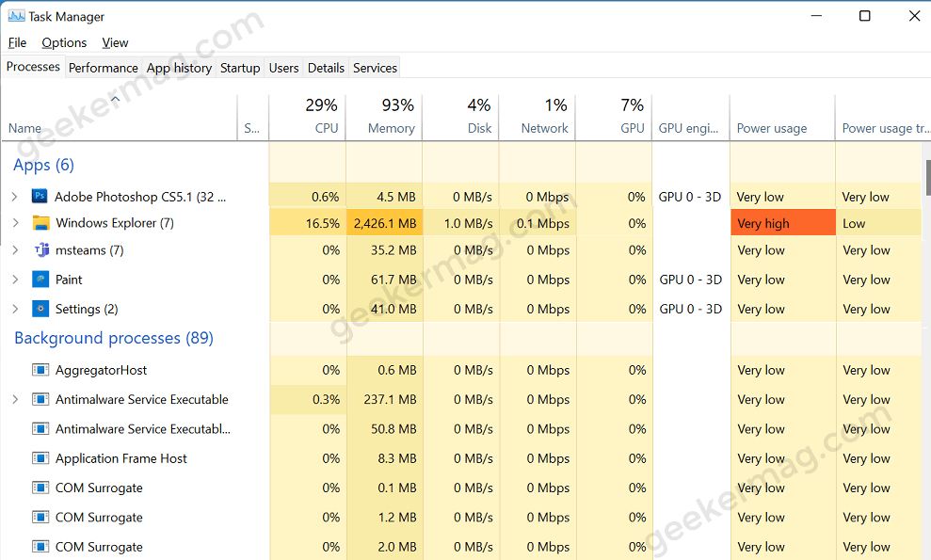Click the Windows Explorer folder icon
The width and height of the screenshot is (931, 560).
(x=39, y=223)
